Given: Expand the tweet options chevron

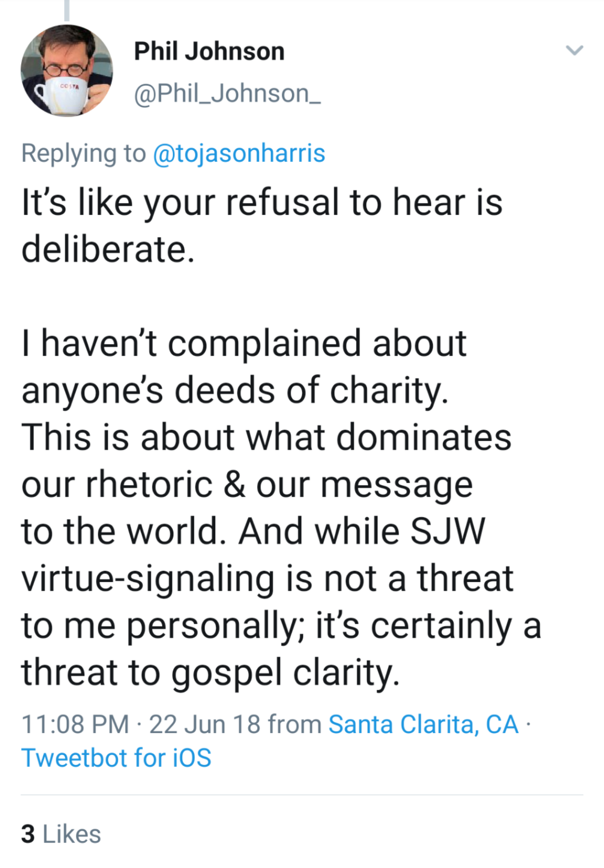Looking at the screenshot, I should [574, 50].
